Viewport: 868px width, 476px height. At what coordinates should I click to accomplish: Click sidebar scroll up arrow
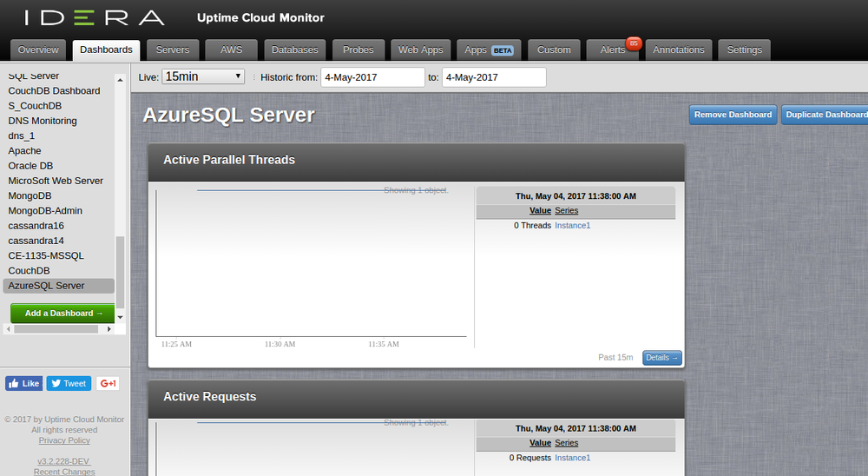pyautogui.click(x=120, y=80)
